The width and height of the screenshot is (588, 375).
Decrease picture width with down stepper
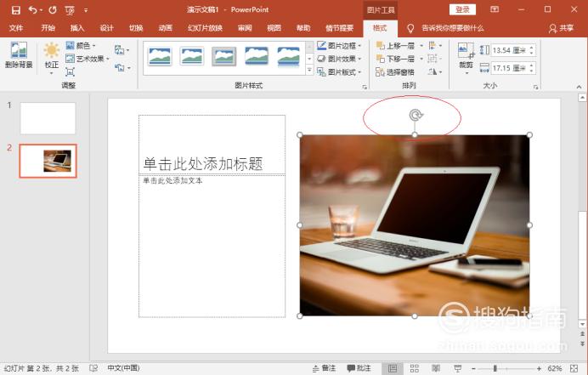[532, 71]
